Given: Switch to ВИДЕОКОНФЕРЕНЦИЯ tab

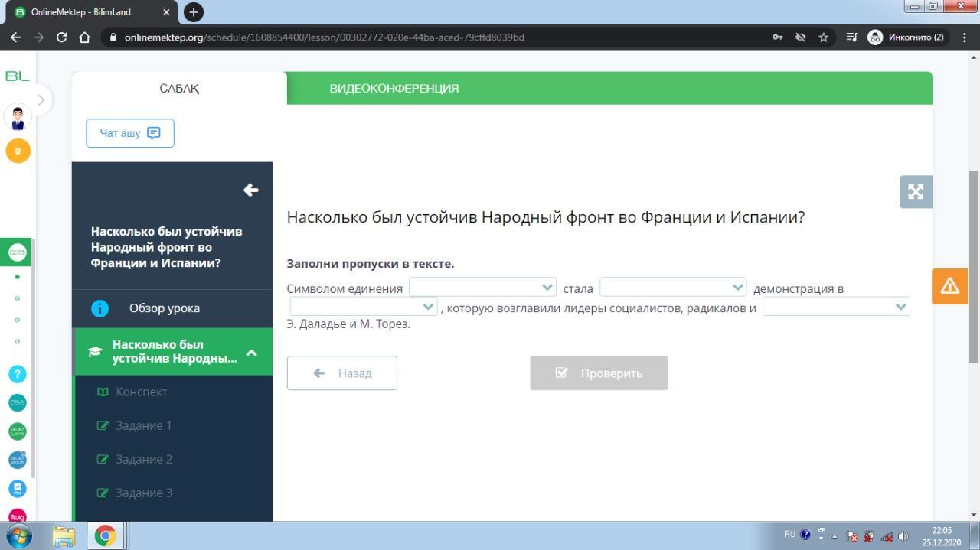Looking at the screenshot, I should tap(394, 88).
